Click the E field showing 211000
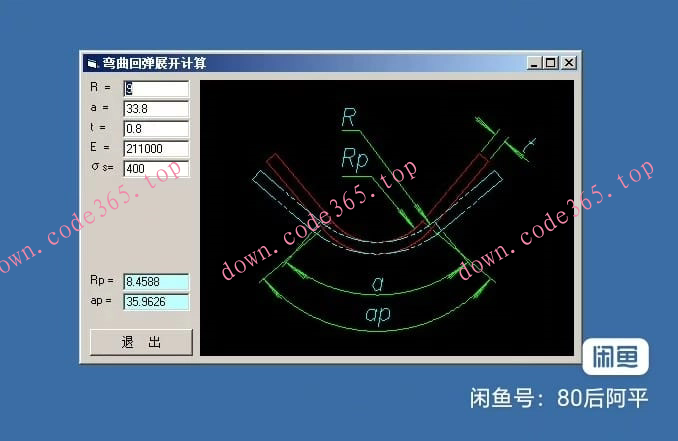The width and height of the screenshot is (678, 441). [156, 148]
